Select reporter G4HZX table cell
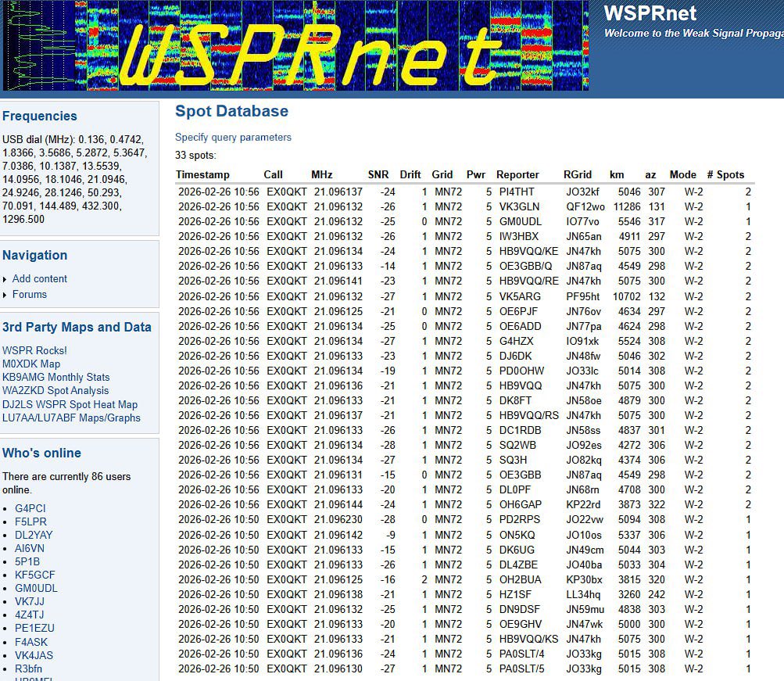Viewport: 784px width, 681px height. [x=516, y=341]
